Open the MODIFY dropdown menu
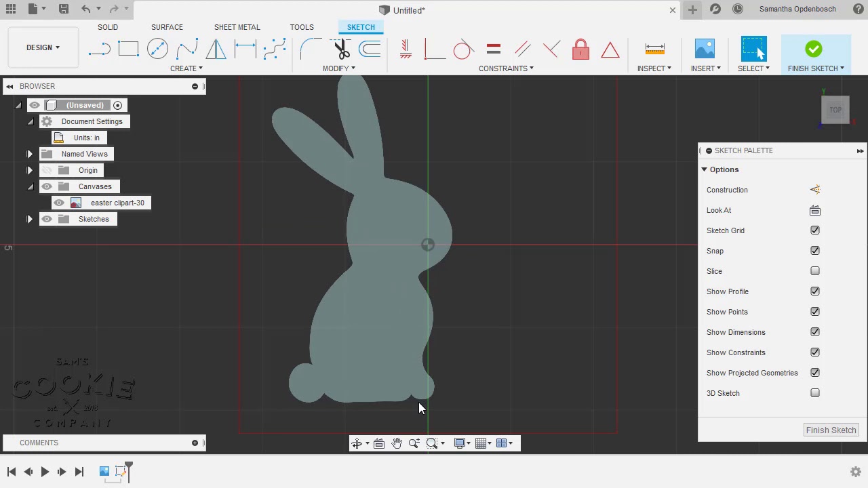The width and height of the screenshot is (868, 488). [x=338, y=68]
